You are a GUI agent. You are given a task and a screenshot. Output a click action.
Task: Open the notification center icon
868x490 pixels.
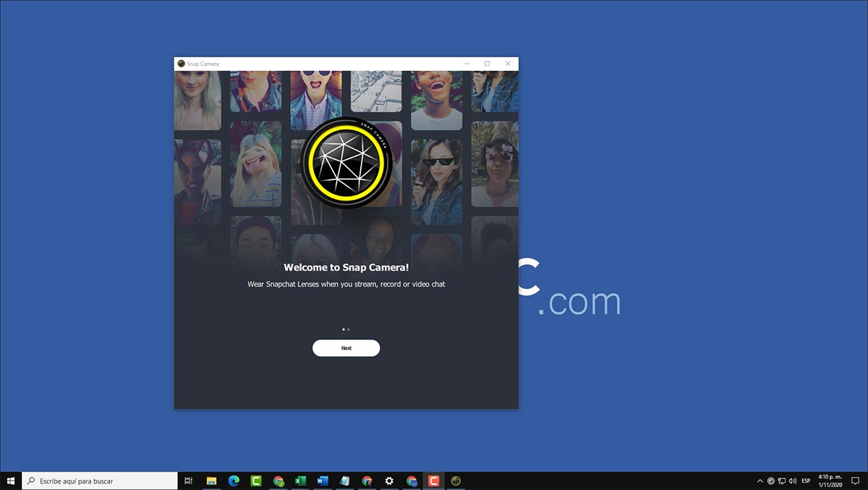coord(856,481)
